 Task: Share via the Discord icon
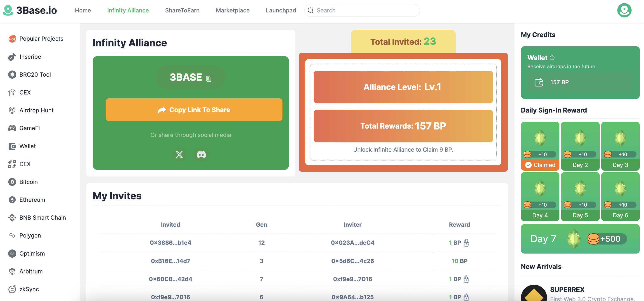coord(201,155)
